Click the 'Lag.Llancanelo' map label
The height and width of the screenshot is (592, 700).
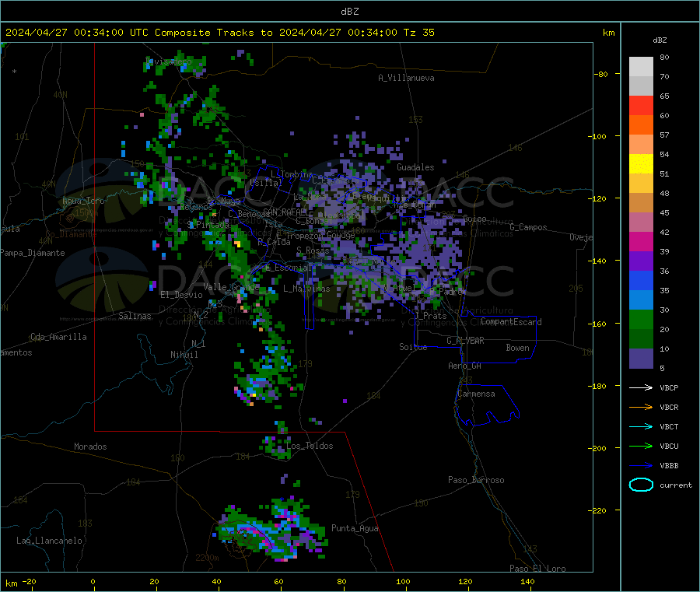(50, 541)
